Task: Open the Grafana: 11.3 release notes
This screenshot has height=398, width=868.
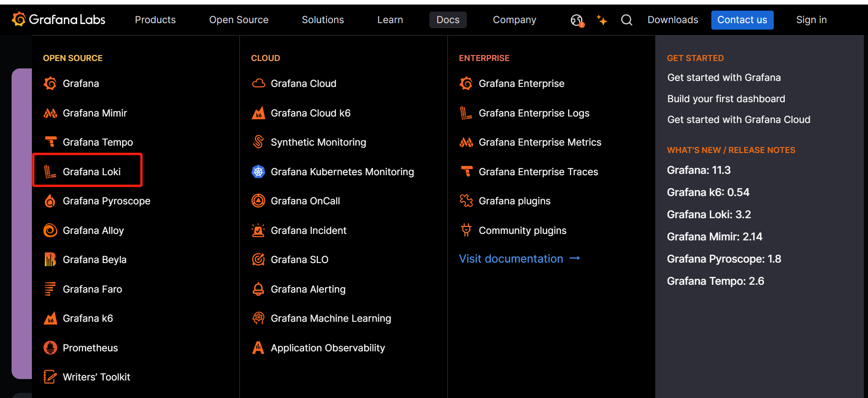Action: click(699, 170)
